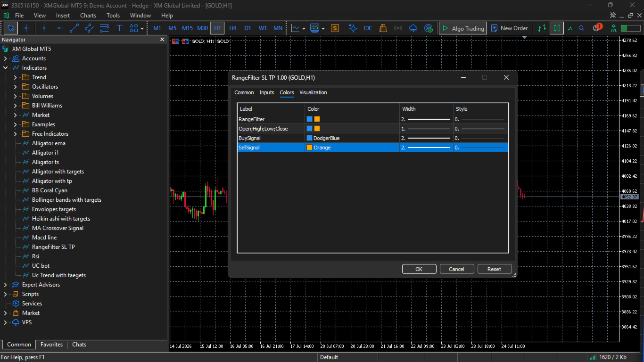Screen dimensions: 644x362
Task: Activate the M15 timeframe button
Action: (x=187, y=28)
